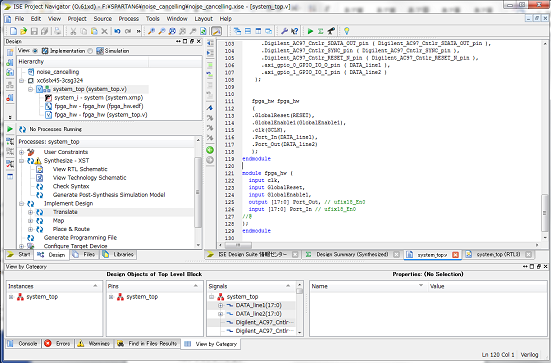This screenshot has height=363, width=551.
Task: Click the telescope toolbar icon
Action: coord(331,31)
